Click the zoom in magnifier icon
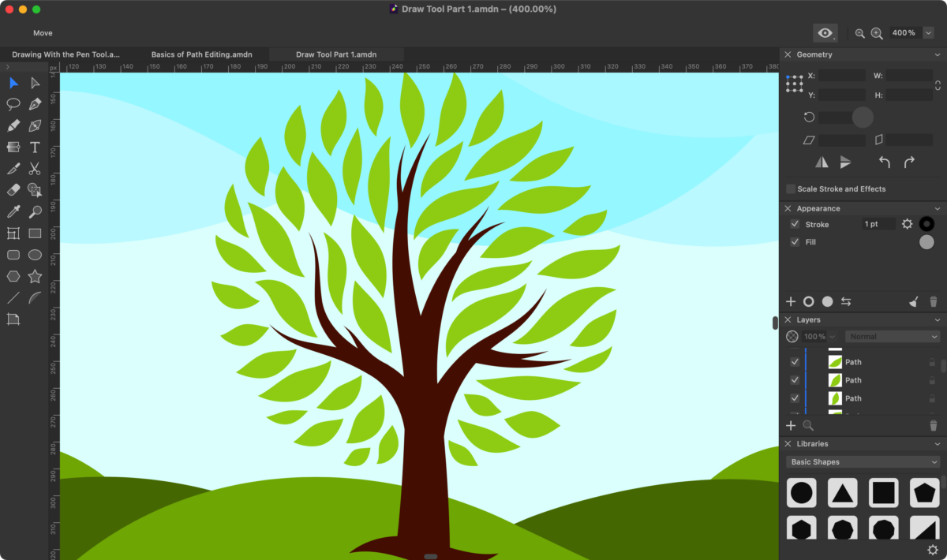Screen dimensions: 947x560 click(877, 33)
